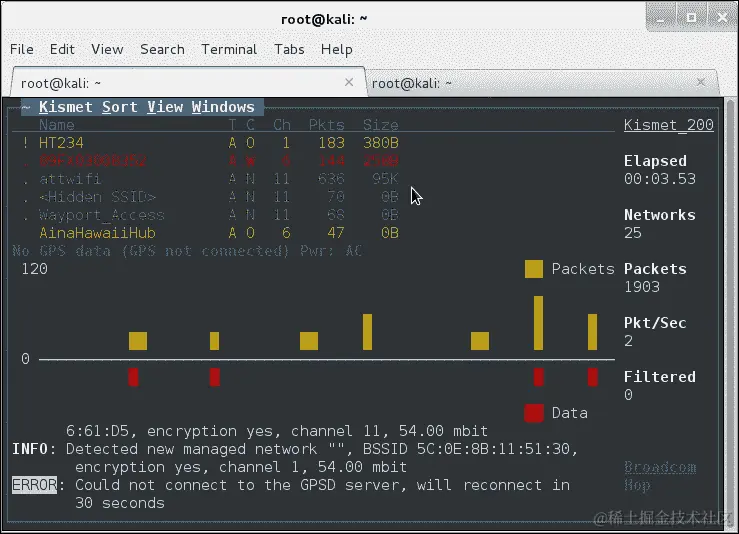Click the GPS not connected status line

187,251
